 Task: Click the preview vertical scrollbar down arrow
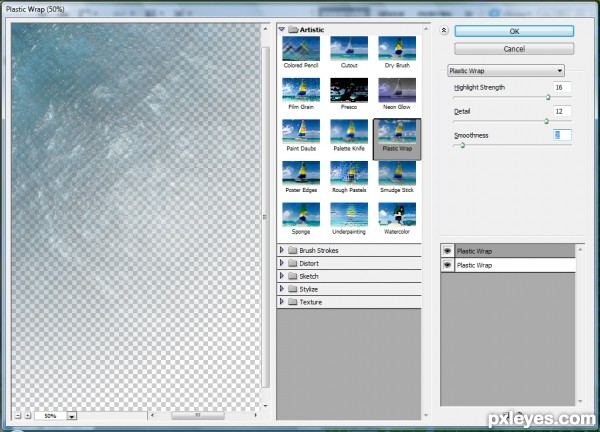tap(266, 406)
